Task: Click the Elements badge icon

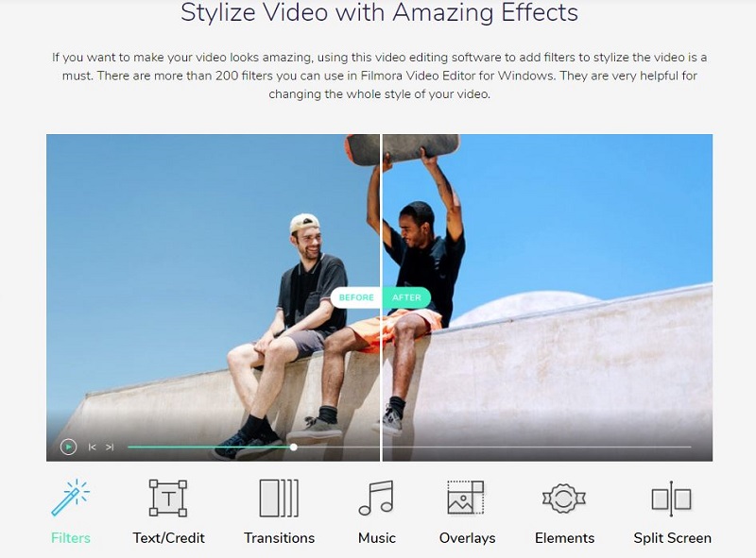Action: (x=564, y=498)
